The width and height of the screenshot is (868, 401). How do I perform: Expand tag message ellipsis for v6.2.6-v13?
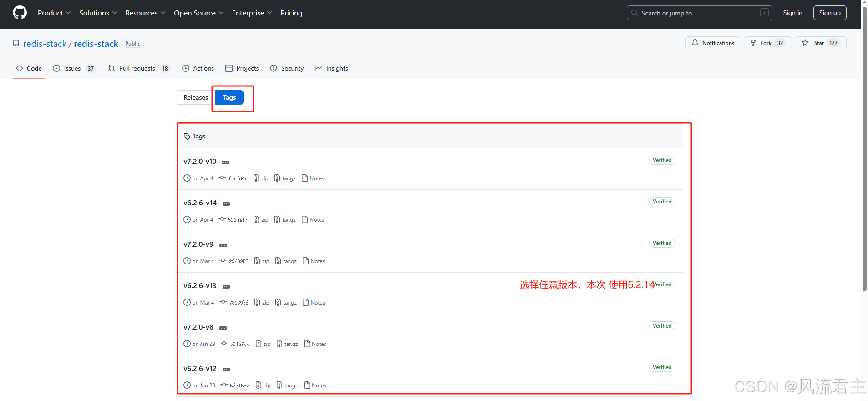[226, 287]
